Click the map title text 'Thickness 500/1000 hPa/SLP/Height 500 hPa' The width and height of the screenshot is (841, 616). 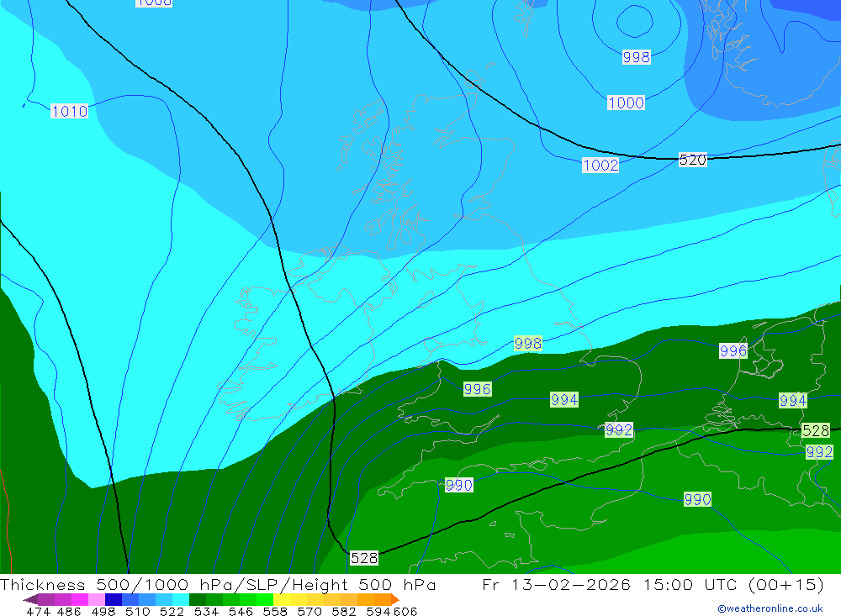[218, 584]
